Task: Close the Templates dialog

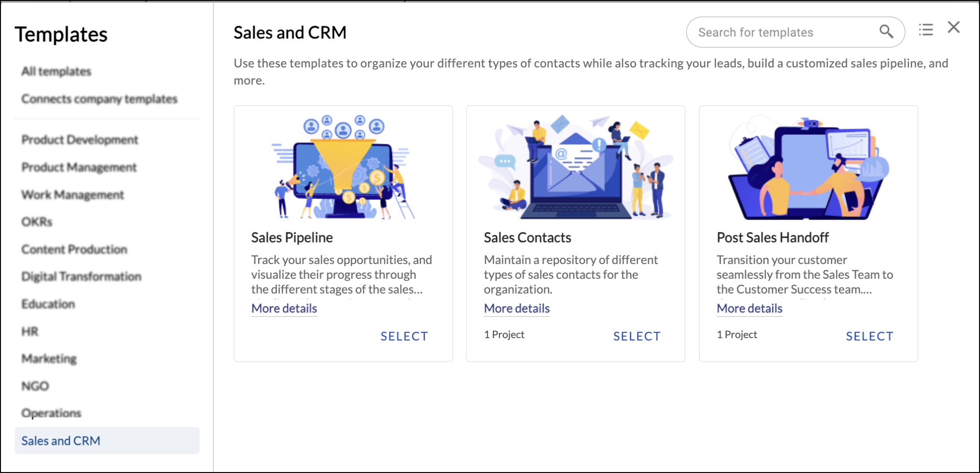Action: (954, 27)
